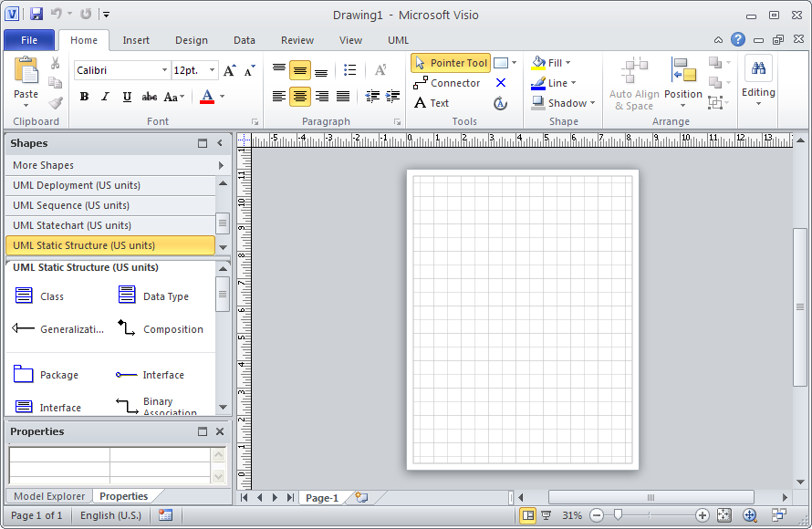
Task: Click the Composition shape icon
Action: 126,327
